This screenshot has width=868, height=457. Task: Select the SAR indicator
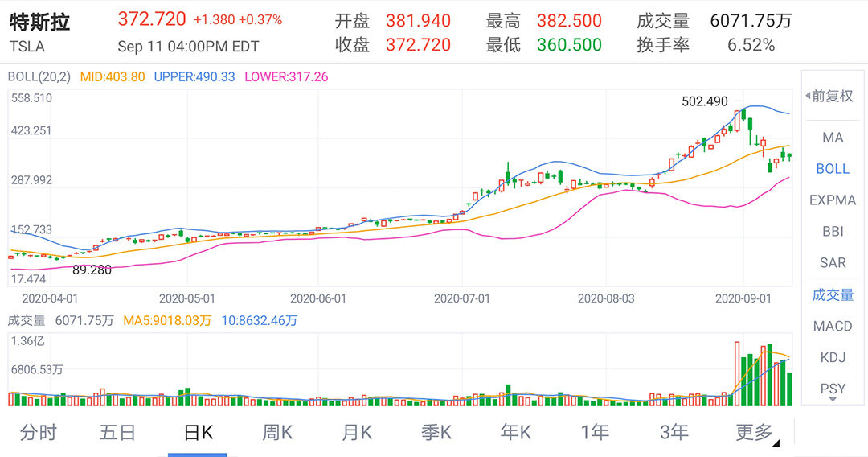833,263
